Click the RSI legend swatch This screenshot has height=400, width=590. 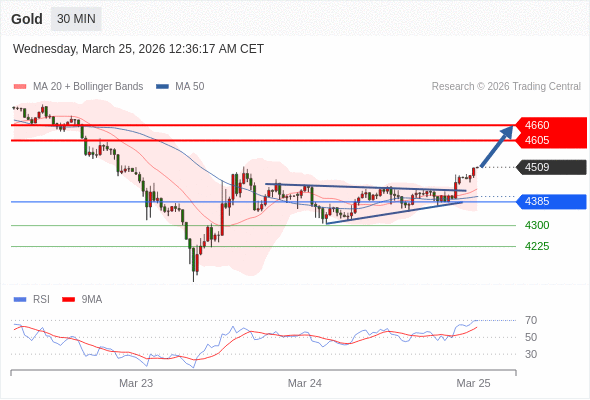tap(20, 300)
